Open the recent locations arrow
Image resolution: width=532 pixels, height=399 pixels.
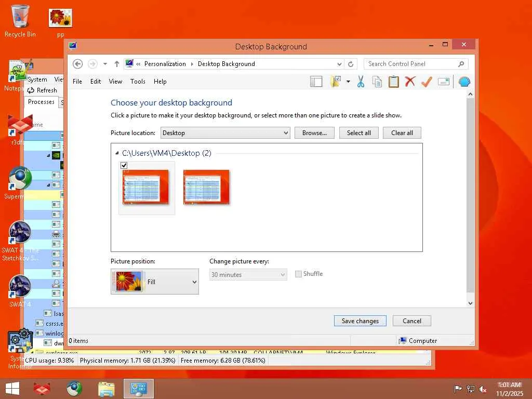pyautogui.click(x=105, y=64)
